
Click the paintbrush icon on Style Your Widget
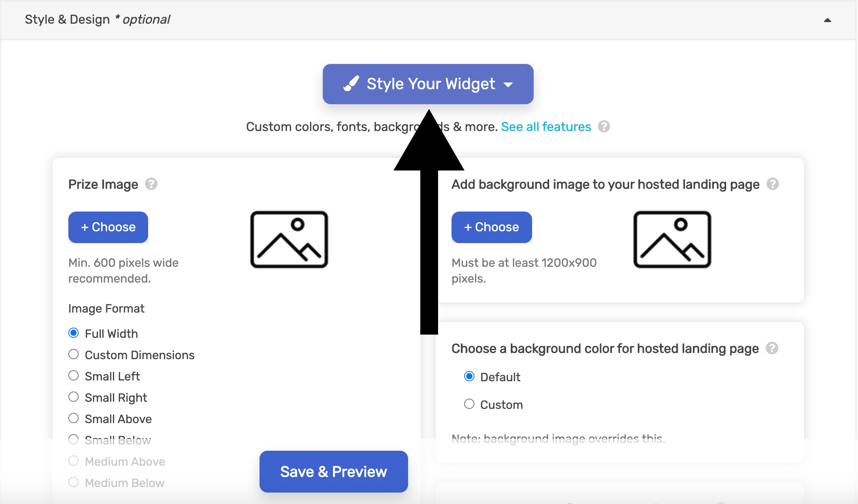[351, 84]
